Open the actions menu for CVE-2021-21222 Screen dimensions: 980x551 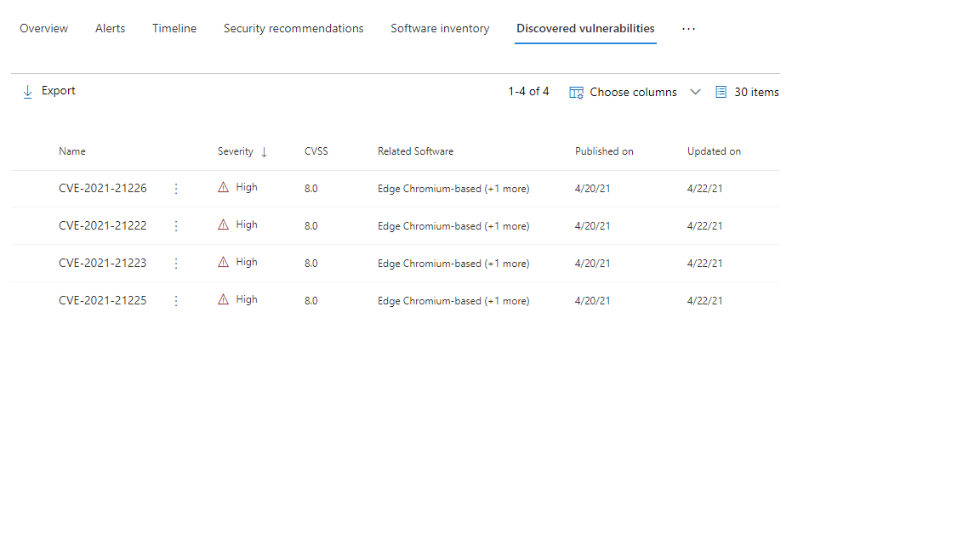click(x=176, y=225)
